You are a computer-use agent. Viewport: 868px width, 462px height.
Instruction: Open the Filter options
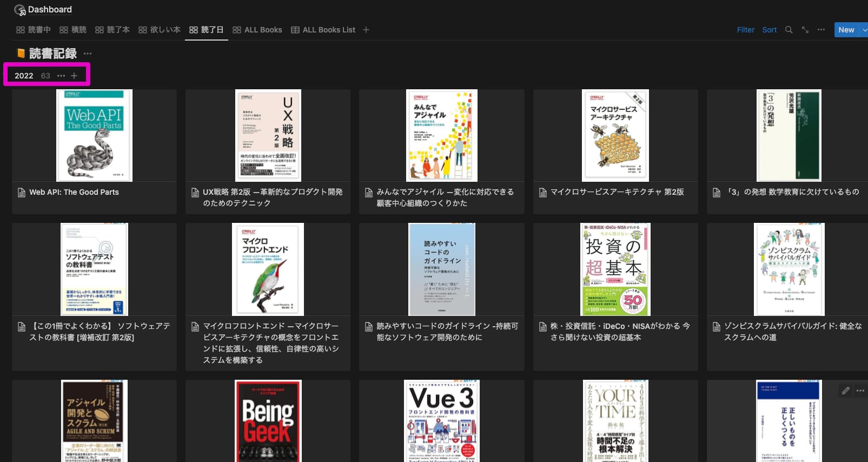(745, 30)
